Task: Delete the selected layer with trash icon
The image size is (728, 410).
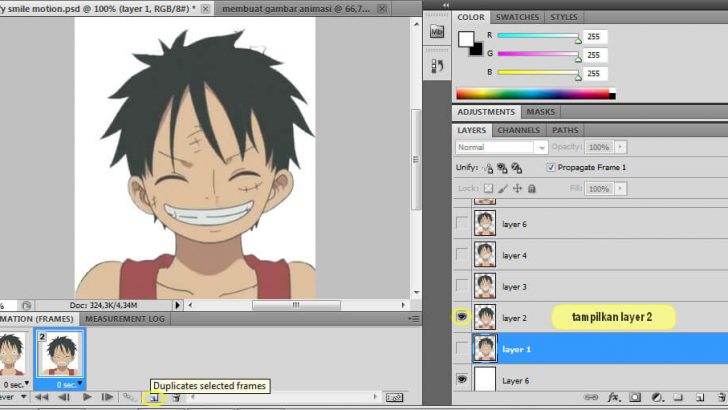Action: click(x=722, y=397)
